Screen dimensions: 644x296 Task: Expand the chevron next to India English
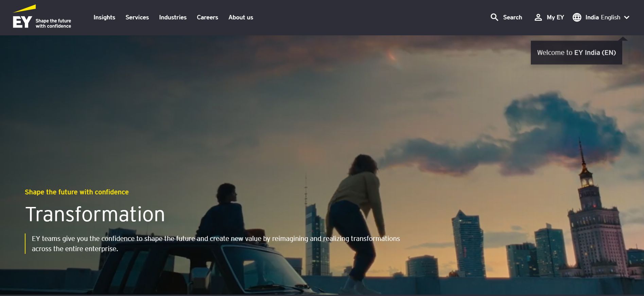[x=627, y=17]
